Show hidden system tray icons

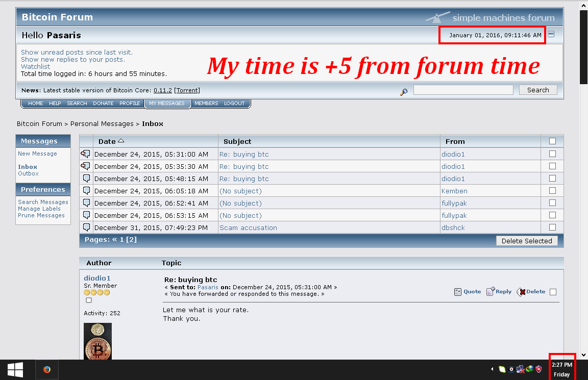point(492,369)
